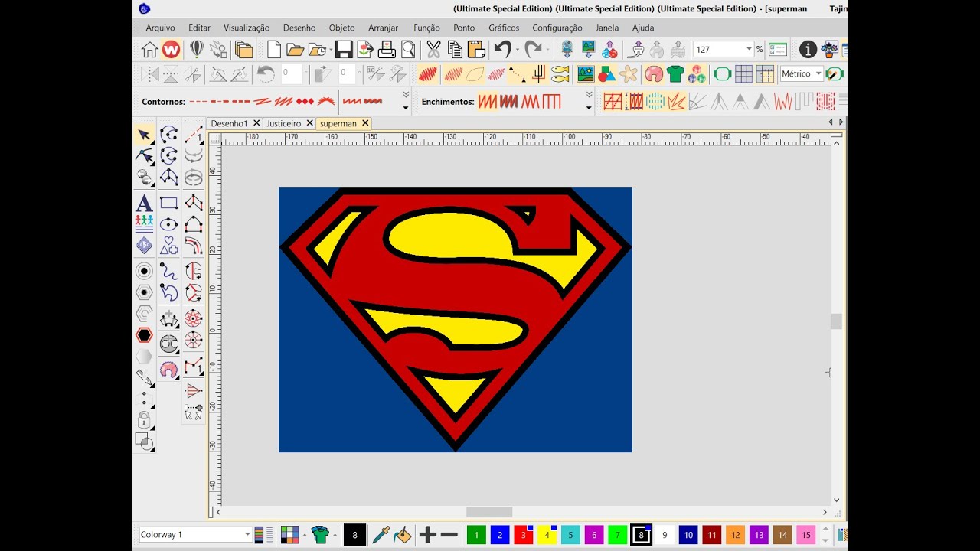Screen dimensions: 980x551
Task: Save design with floppy disk icon
Action: [x=344, y=50]
